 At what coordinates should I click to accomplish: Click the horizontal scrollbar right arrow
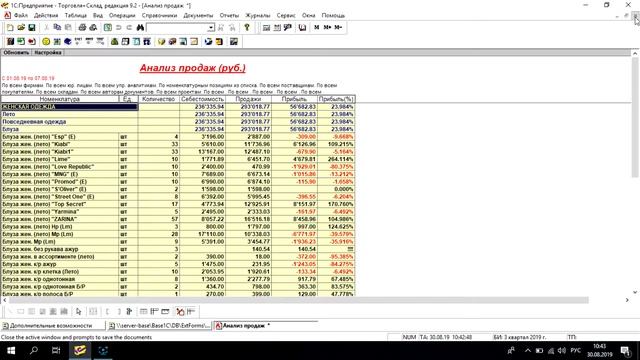627,300
